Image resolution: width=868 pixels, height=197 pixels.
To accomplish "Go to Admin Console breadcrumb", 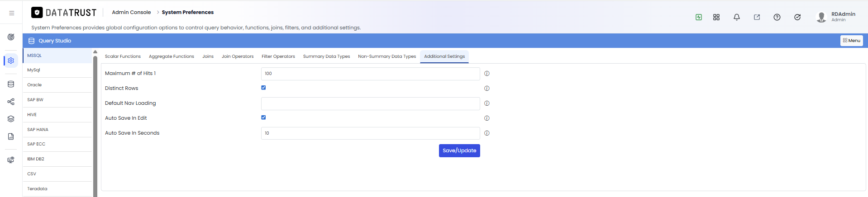I will click(131, 12).
